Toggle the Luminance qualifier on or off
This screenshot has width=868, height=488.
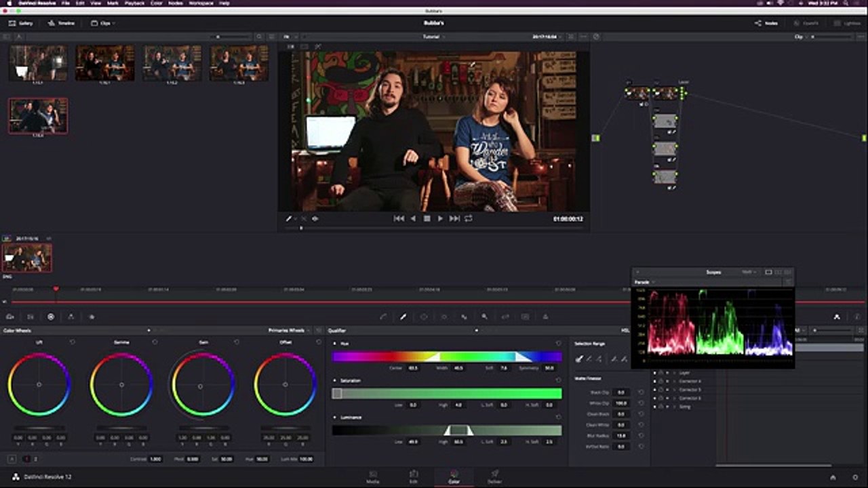click(335, 417)
